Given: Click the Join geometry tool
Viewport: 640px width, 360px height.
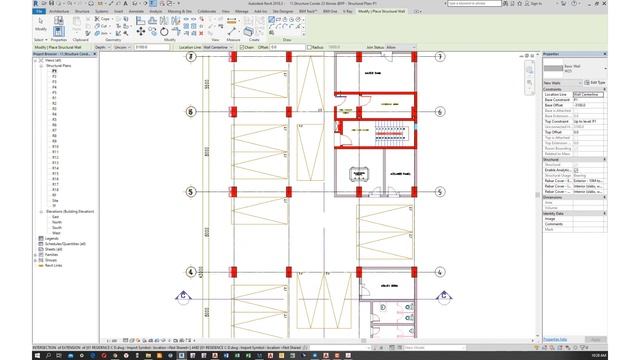Looking at the screenshot, I should [102, 33].
